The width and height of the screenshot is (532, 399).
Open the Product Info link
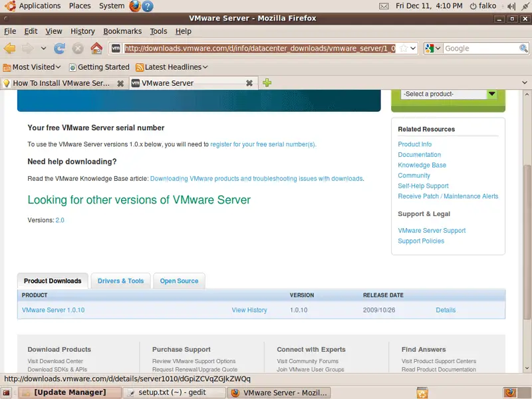(x=414, y=144)
